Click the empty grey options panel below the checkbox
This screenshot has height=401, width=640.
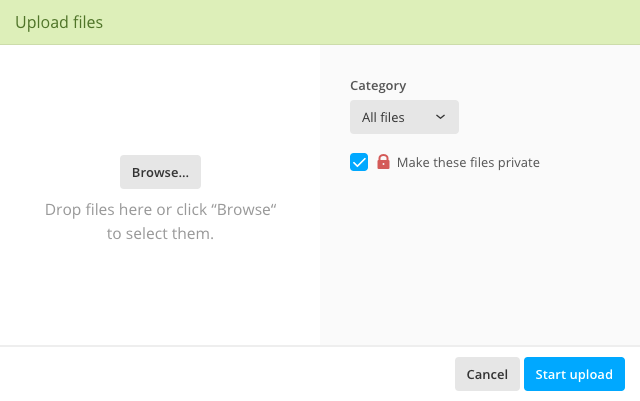pos(480,257)
